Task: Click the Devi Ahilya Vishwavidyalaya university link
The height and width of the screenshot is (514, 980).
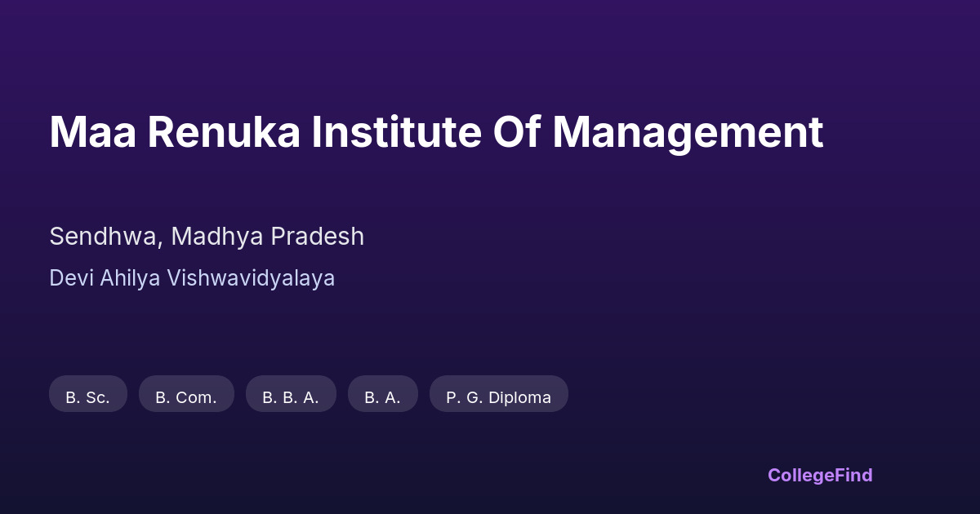Action: 192,278
